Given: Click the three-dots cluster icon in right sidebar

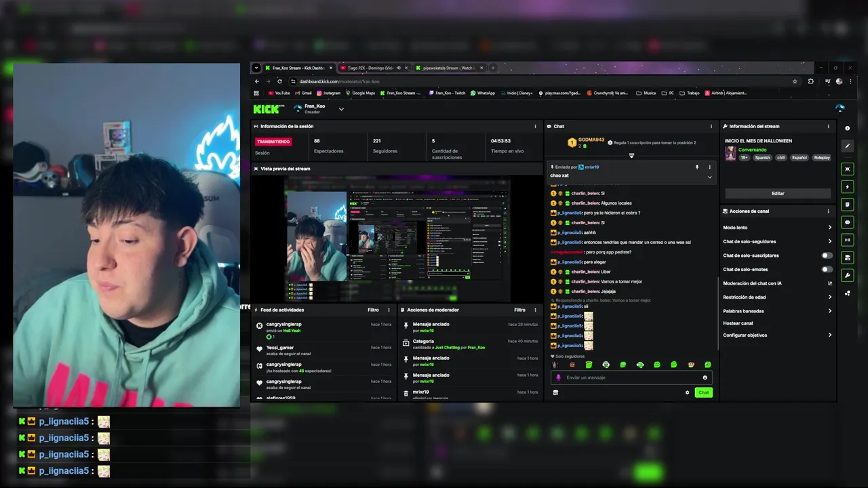Looking at the screenshot, I should click(847, 293).
